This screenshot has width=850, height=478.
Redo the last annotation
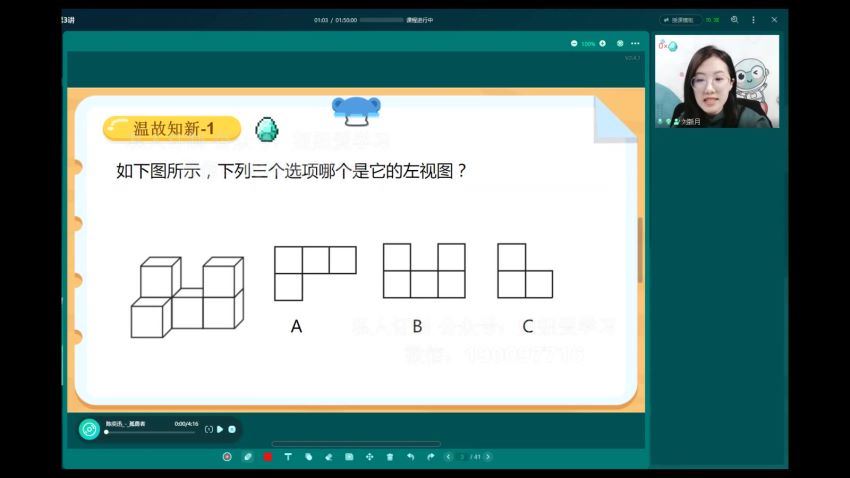430,457
